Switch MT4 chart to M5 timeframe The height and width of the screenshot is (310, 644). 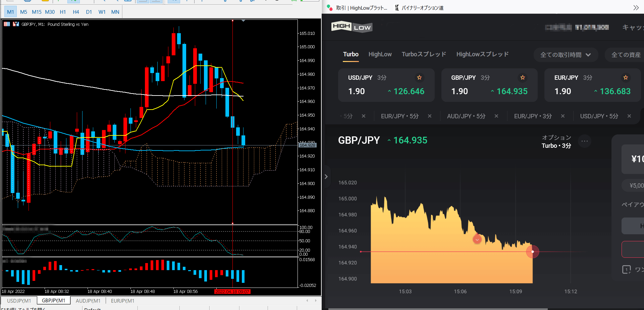pos(23,12)
